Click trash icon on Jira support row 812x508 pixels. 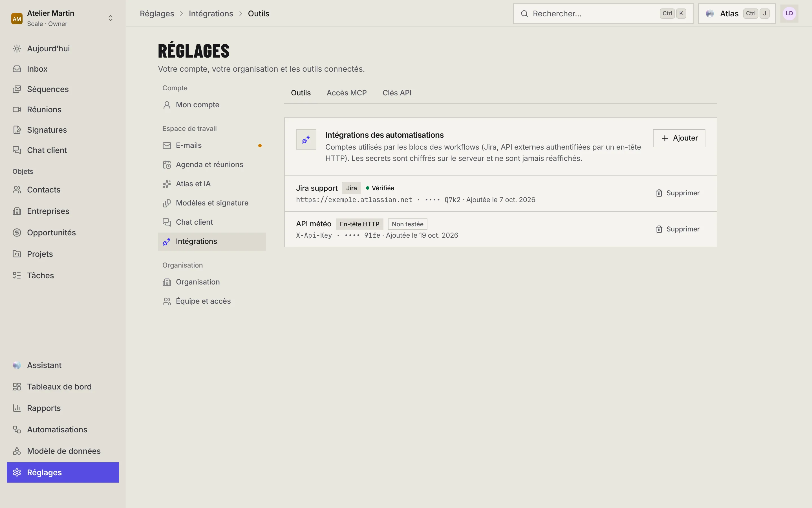click(659, 193)
